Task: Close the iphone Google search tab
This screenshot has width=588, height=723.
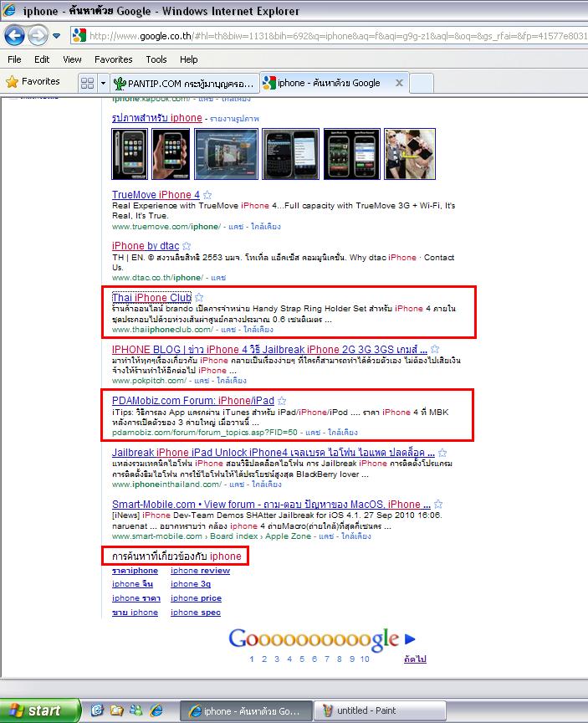Action: [399, 83]
